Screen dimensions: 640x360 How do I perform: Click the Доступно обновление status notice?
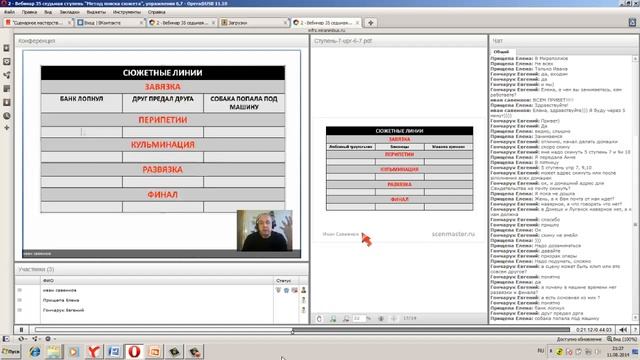pyautogui.click(x=578, y=339)
